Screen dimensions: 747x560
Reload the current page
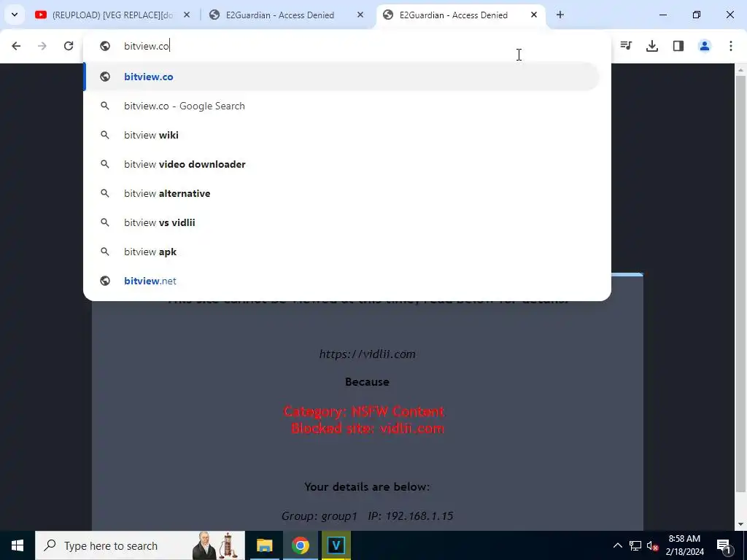(69, 46)
